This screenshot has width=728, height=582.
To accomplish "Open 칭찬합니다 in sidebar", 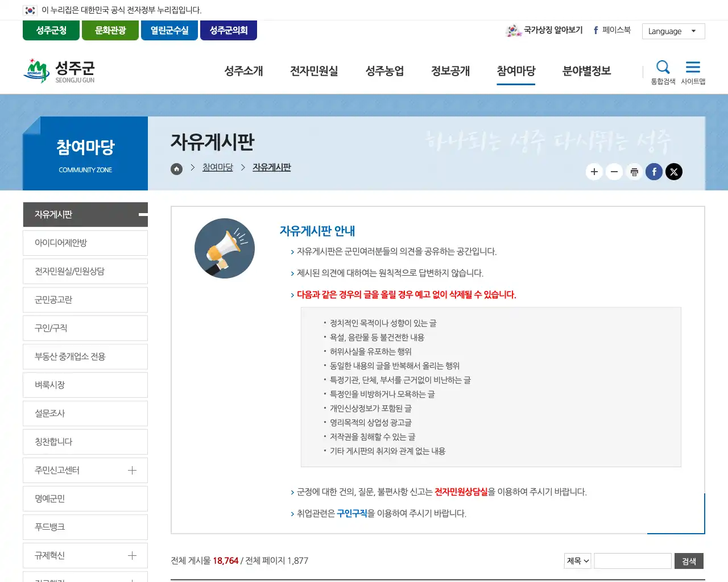I will pyautogui.click(x=85, y=442).
